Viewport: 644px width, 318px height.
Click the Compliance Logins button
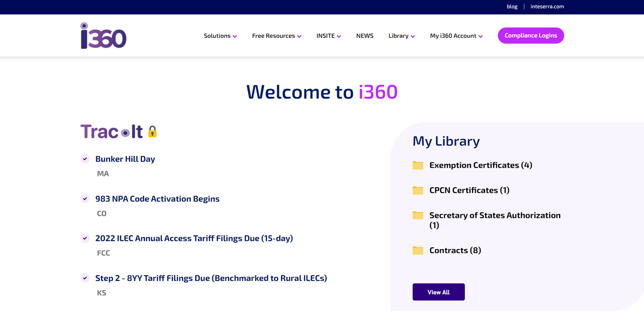pos(530,35)
